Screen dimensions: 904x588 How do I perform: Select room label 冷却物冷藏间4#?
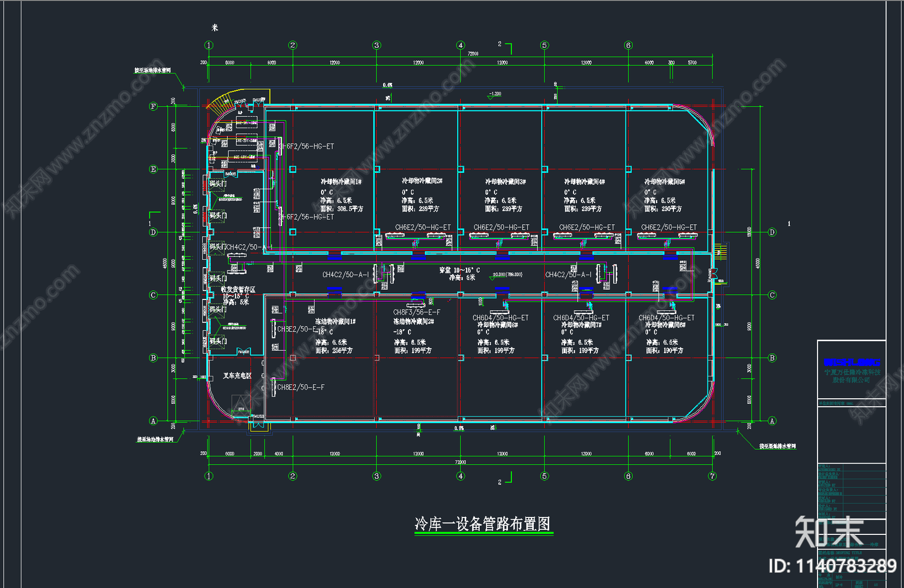[x=585, y=182]
